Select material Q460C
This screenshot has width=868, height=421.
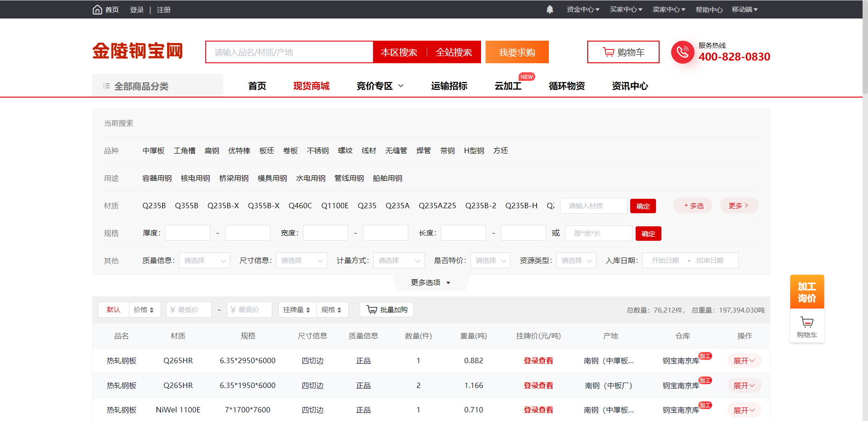[x=300, y=206]
